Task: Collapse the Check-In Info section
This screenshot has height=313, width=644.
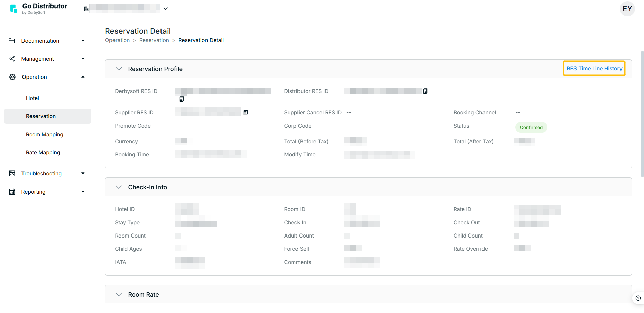Action: tap(119, 187)
